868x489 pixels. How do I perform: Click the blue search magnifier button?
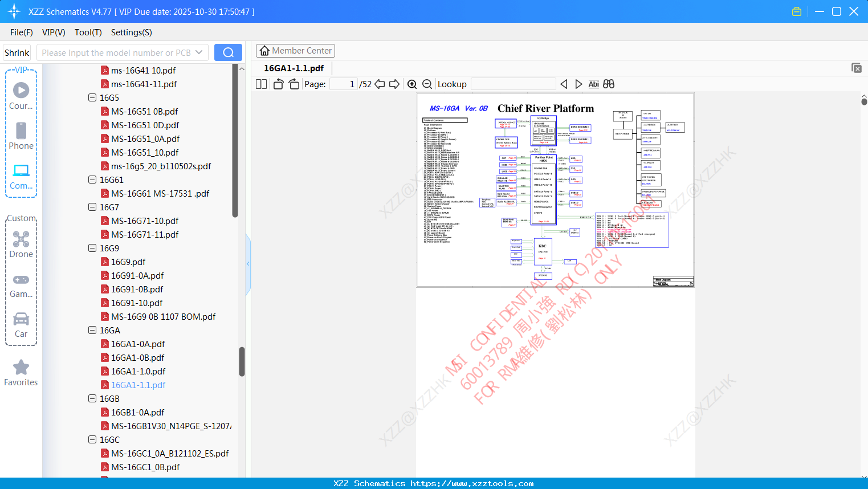pos(228,52)
